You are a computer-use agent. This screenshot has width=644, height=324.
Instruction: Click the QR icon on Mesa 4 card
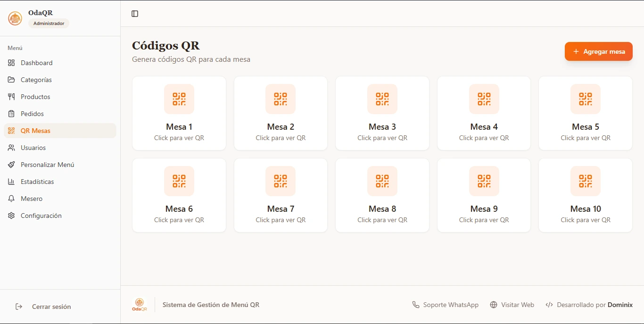pos(484,99)
